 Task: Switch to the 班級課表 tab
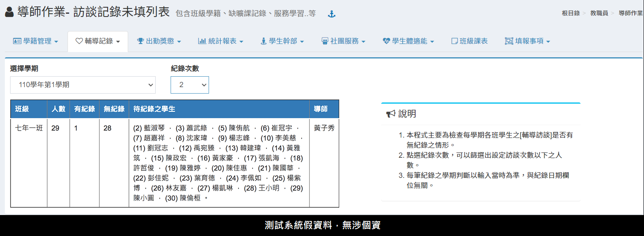coord(469,41)
